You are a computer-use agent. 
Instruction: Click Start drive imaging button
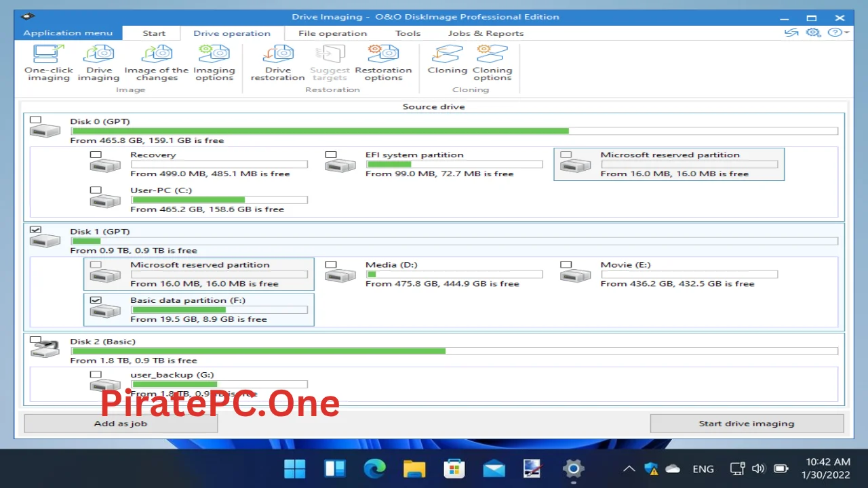tap(747, 424)
